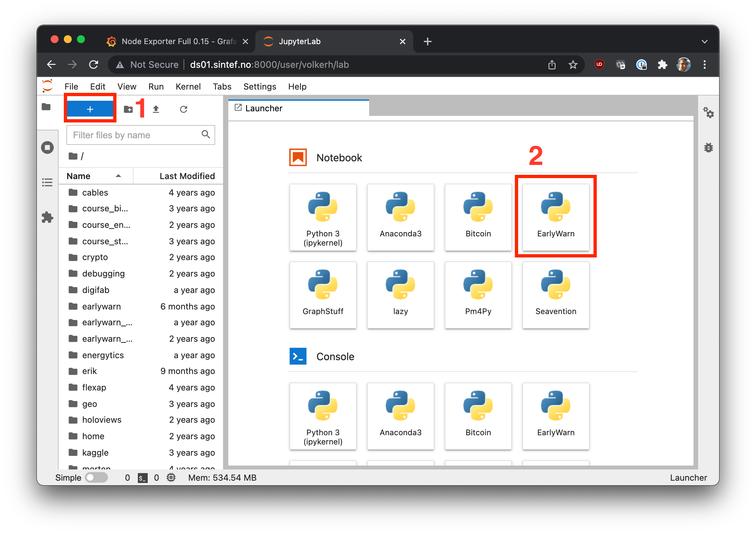
Task: Expand the browser tab list chevron
Action: tap(704, 41)
